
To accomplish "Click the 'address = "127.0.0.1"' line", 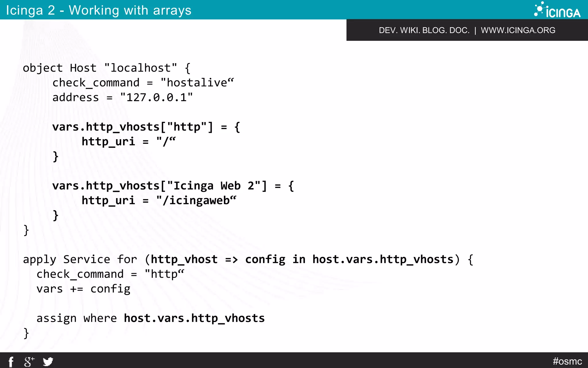I will point(123,97).
